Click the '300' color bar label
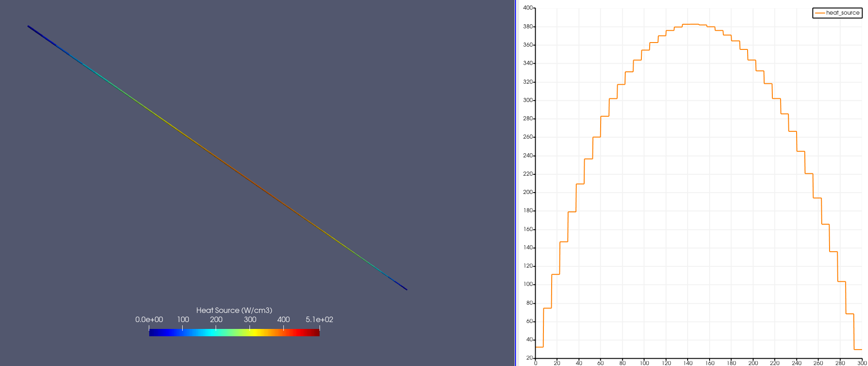 (x=250, y=319)
